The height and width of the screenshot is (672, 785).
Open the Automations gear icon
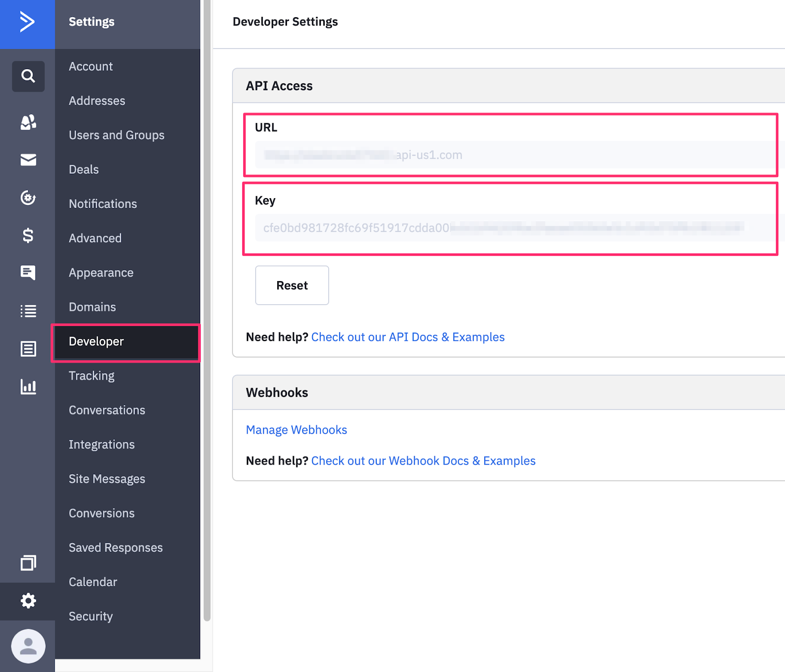[x=28, y=198]
